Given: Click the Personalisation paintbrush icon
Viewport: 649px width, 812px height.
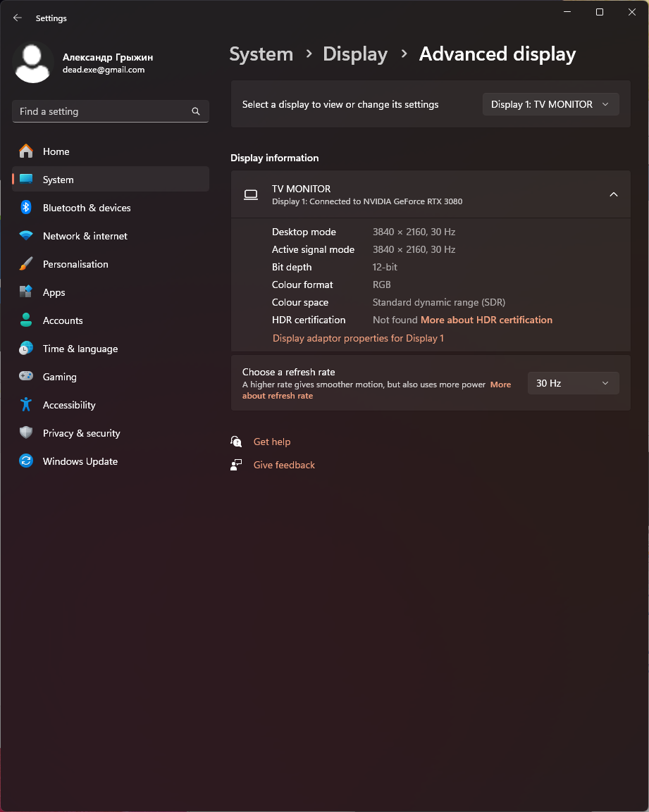Looking at the screenshot, I should tap(26, 264).
